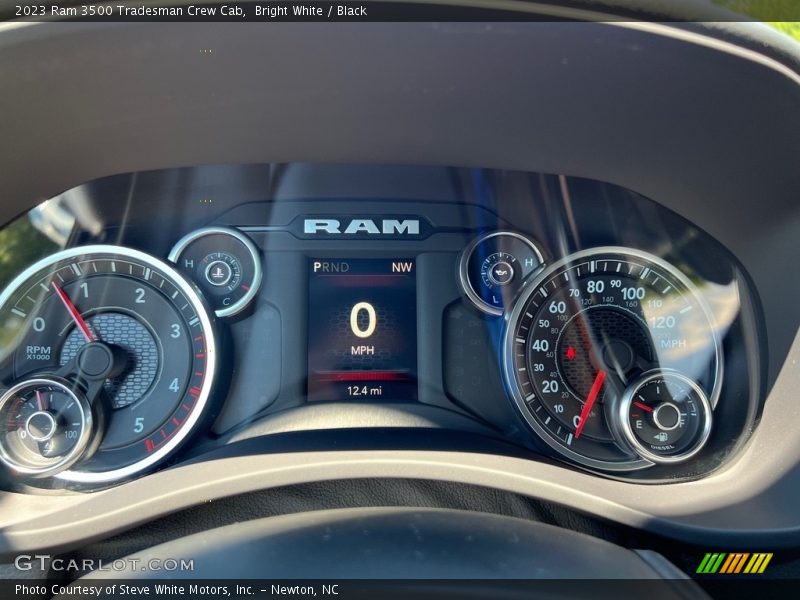Click the small gauge at tachometer bottom-left

coord(42,426)
